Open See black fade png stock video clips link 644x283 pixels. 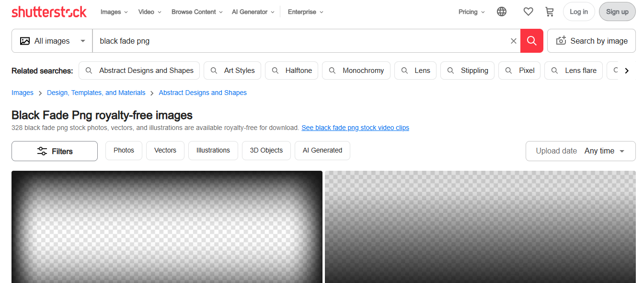(x=355, y=128)
